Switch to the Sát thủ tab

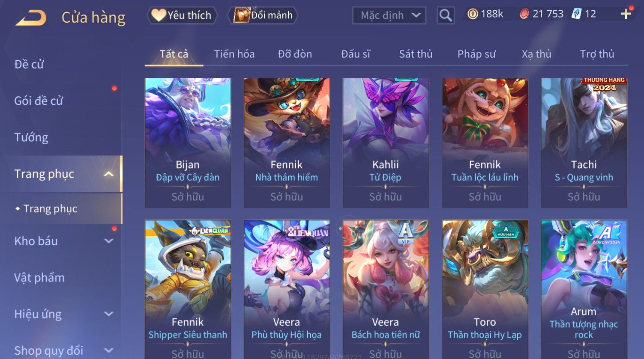click(416, 54)
